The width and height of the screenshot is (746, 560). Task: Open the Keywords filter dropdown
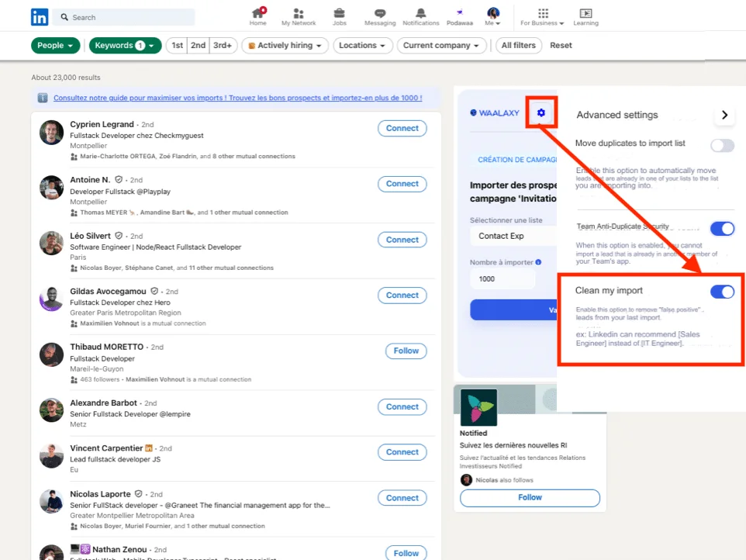125,46
